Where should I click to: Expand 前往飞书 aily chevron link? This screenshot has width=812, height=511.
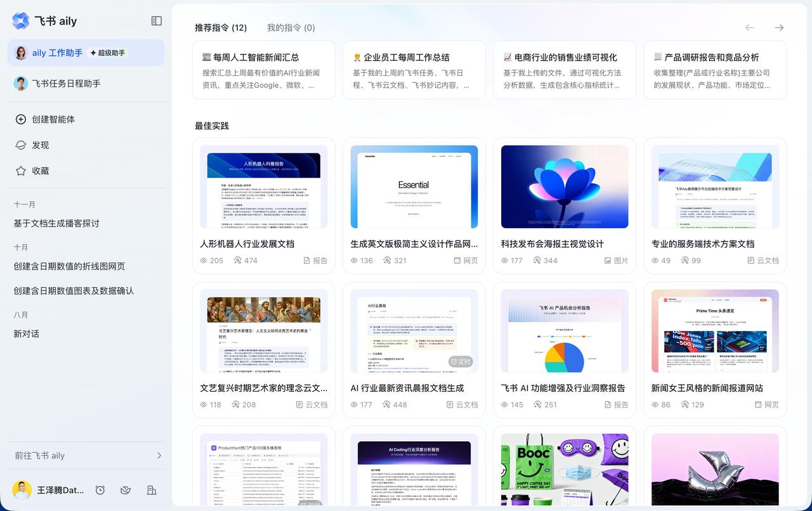[159, 455]
